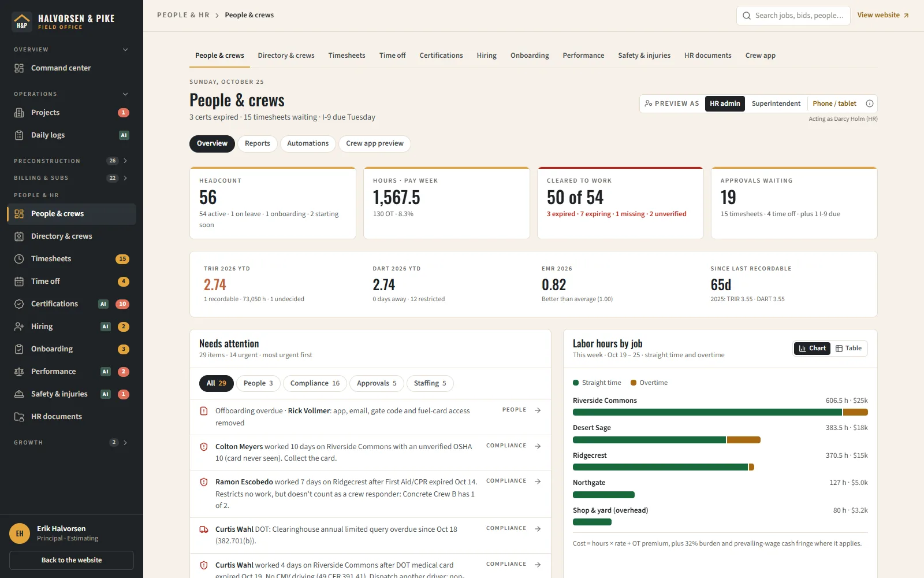The width and height of the screenshot is (924, 578).
Task: Open the Timesheets top tab
Action: 346,55
